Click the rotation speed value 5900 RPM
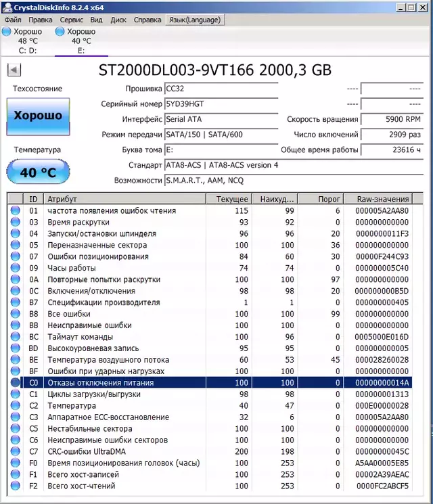The width and height of the screenshot is (433, 504). pos(392,119)
